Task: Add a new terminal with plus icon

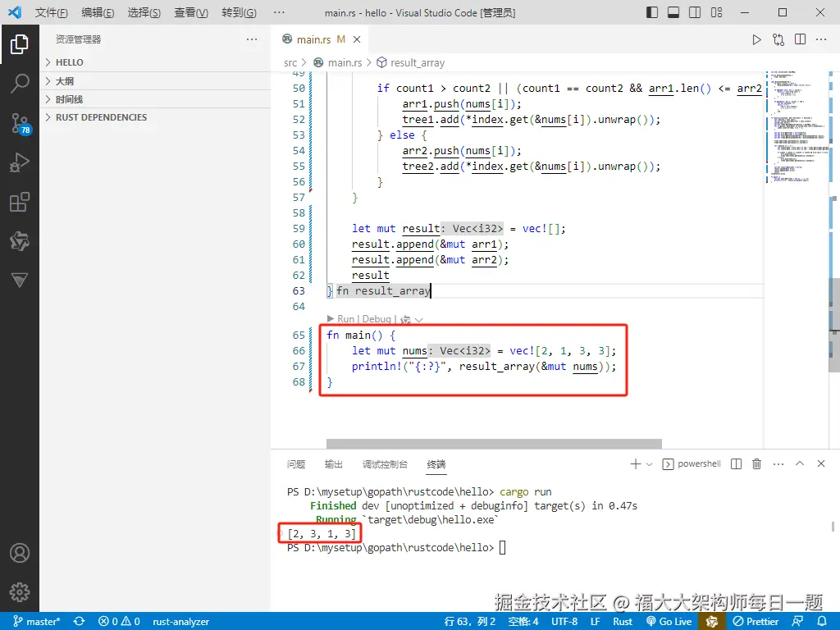Action: click(x=636, y=464)
